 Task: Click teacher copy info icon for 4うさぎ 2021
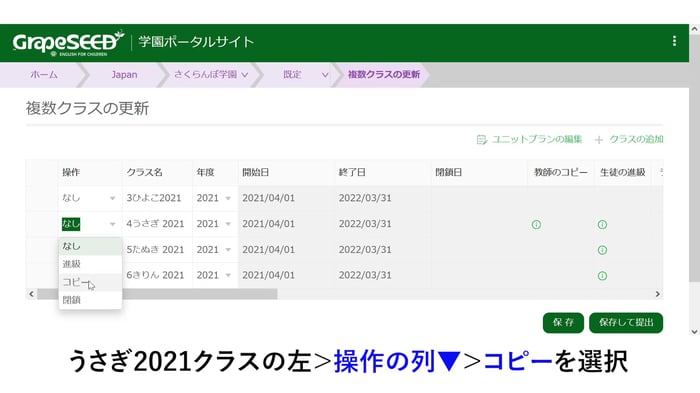(536, 225)
